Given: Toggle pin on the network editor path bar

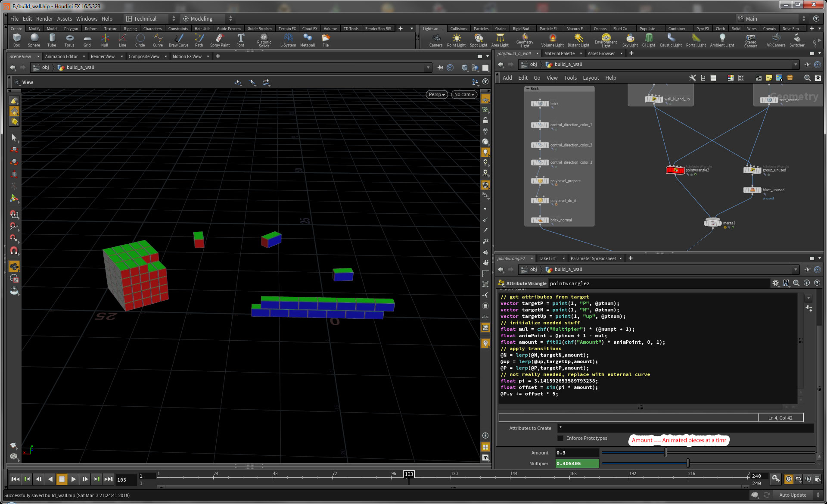Looking at the screenshot, I should (x=808, y=65).
